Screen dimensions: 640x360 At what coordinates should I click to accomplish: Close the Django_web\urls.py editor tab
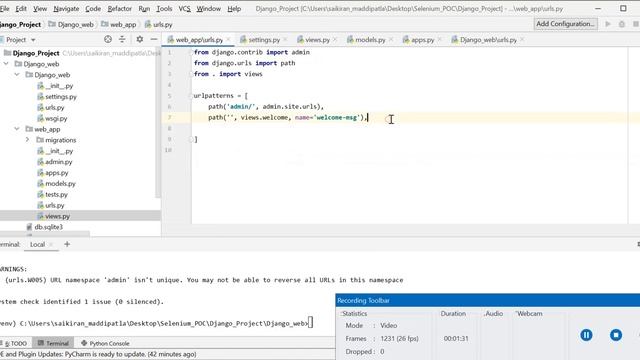click(x=522, y=40)
